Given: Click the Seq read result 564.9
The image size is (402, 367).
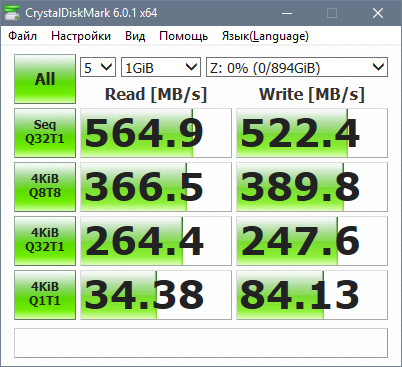Looking at the screenshot, I should (x=156, y=133).
